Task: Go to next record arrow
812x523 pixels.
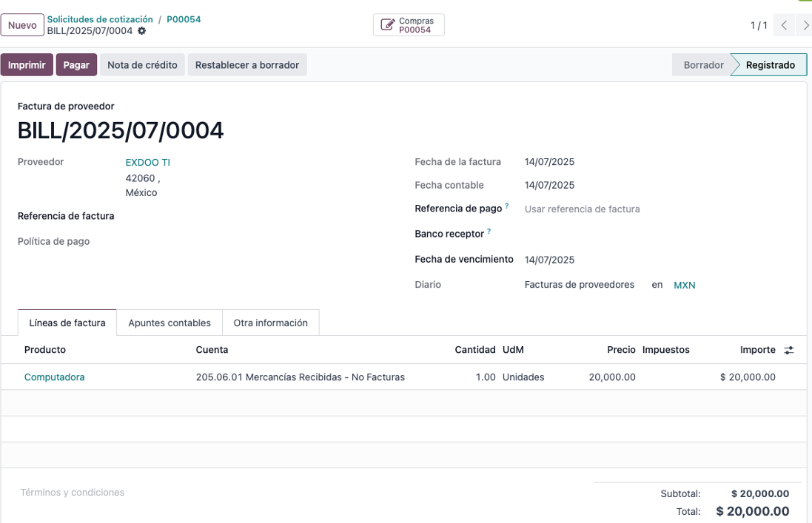Action: 805,25
